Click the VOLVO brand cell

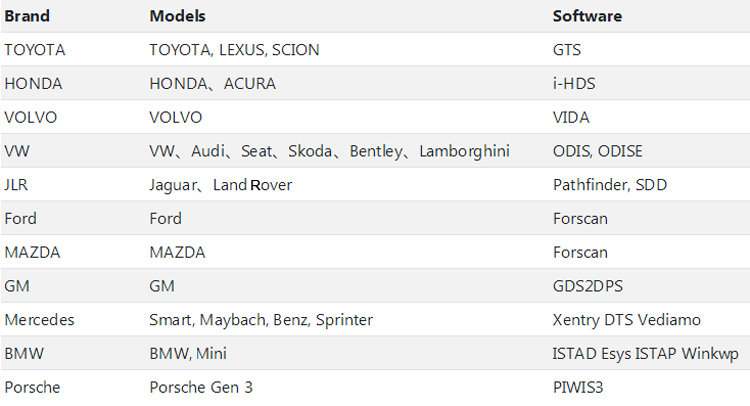coord(31,117)
